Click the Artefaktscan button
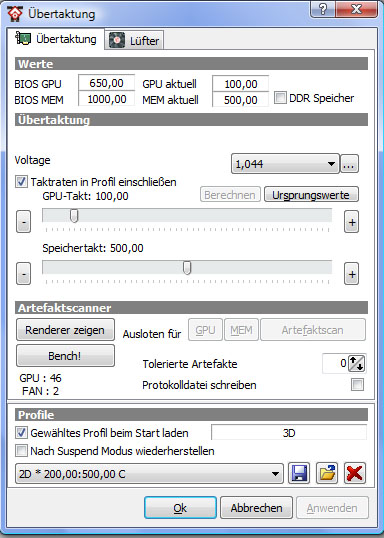The width and height of the screenshot is (384, 538). (313, 330)
